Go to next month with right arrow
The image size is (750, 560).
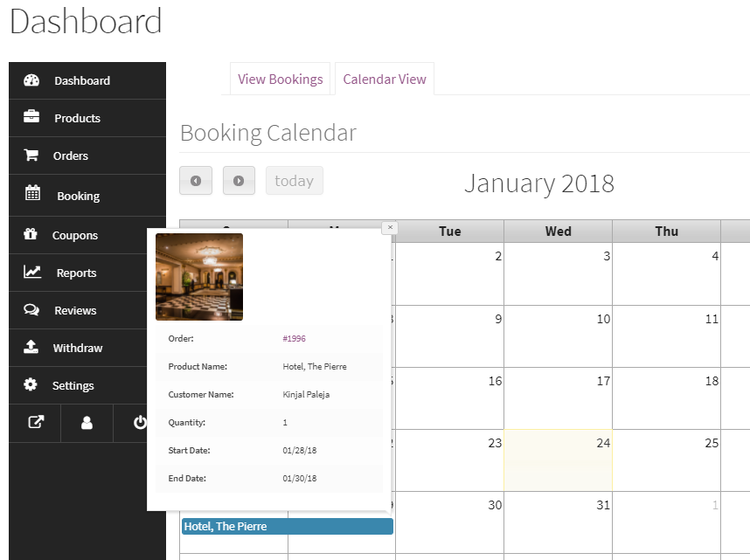pos(239,181)
